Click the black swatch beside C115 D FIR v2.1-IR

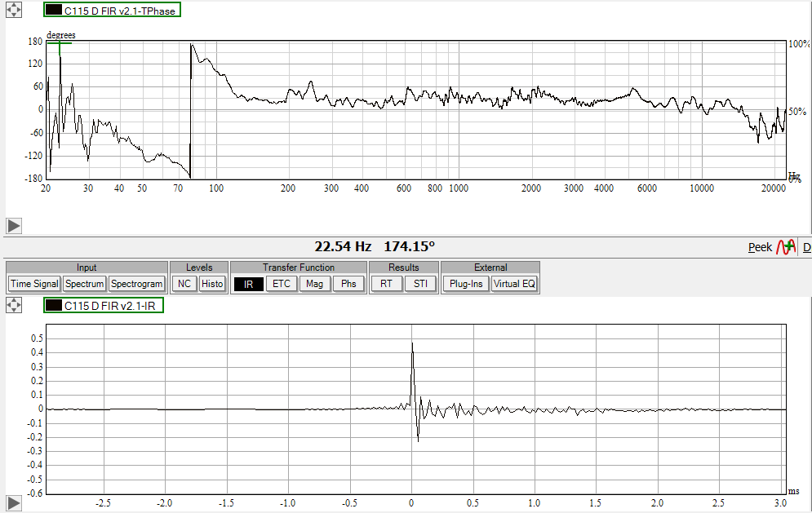[x=53, y=305]
